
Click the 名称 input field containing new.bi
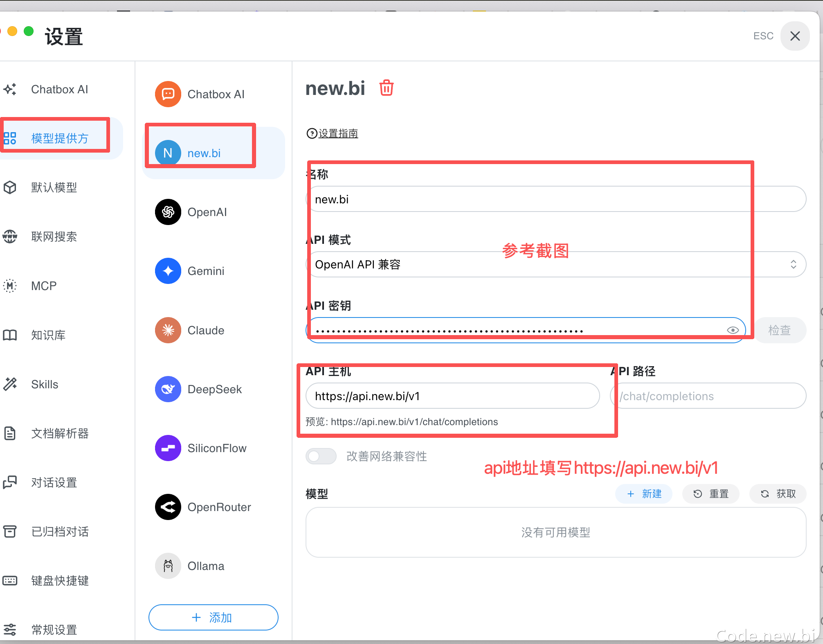click(556, 199)
